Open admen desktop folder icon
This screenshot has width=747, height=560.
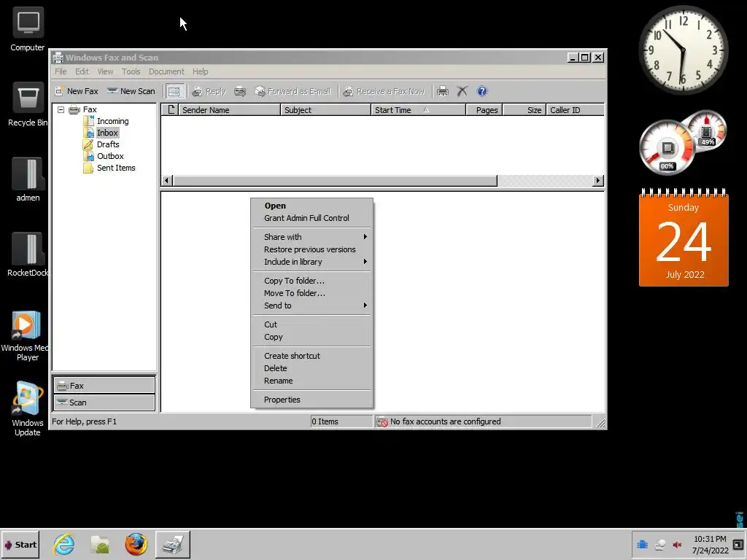pyautogui.click(x=28, y=179)
